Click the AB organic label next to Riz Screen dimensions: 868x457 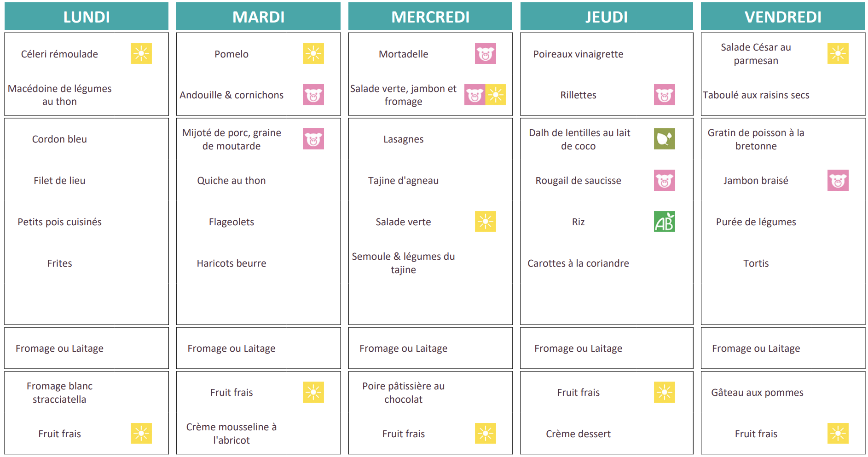click(x=664, y=222)
